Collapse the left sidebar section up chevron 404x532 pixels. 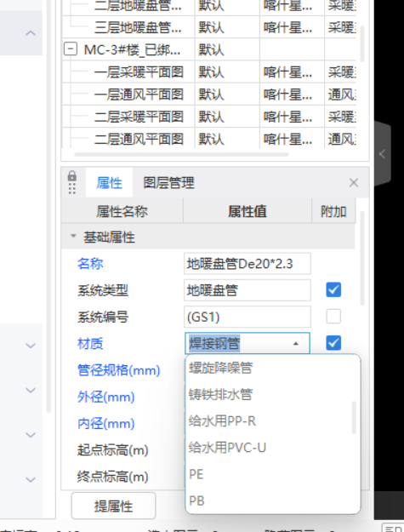pos(31,33)
